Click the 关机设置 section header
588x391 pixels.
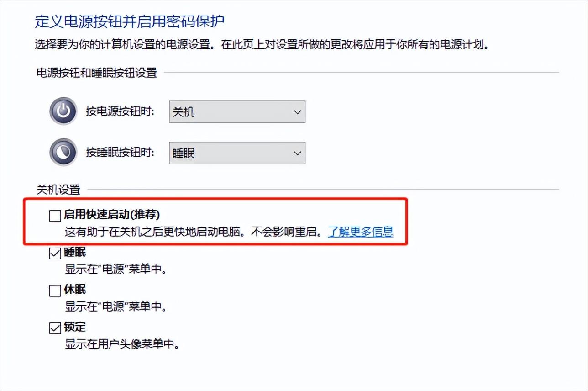coord(58,189)
